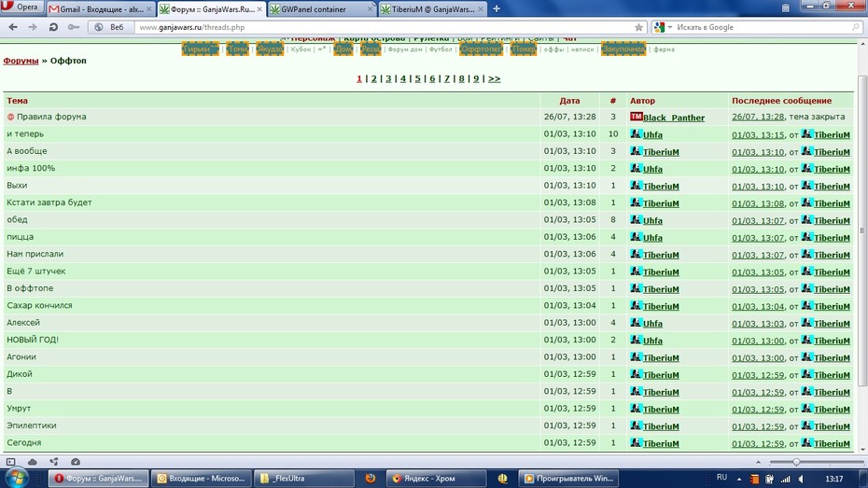The height and width of the screenshot is (488, 868).
Task: Click the >> next pages link
Action: [x=495, y=78]
